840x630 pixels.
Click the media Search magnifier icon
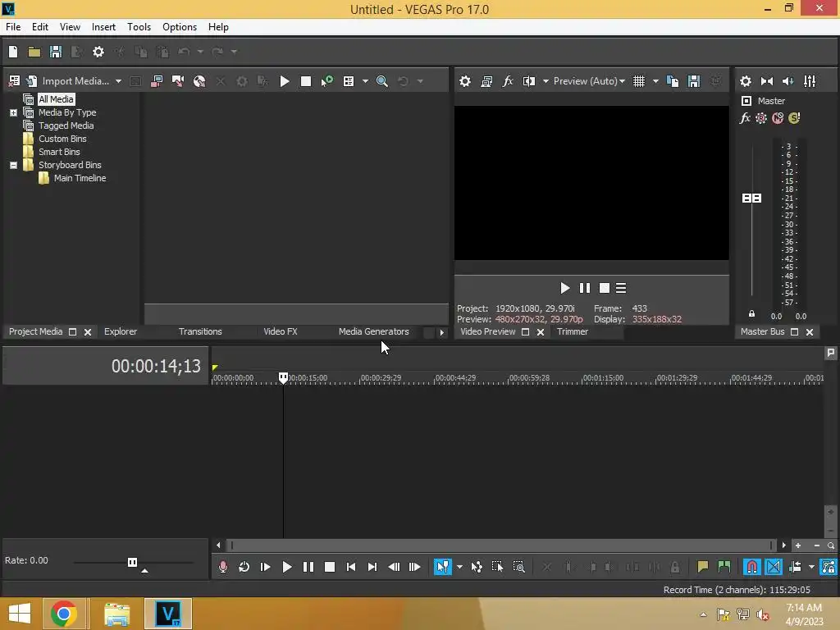tap(382, 81)
